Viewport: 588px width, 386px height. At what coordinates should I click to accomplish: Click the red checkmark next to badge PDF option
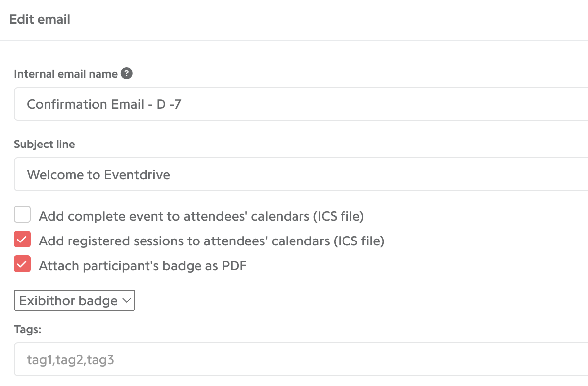pyautogui.click(x=22, y=264)
